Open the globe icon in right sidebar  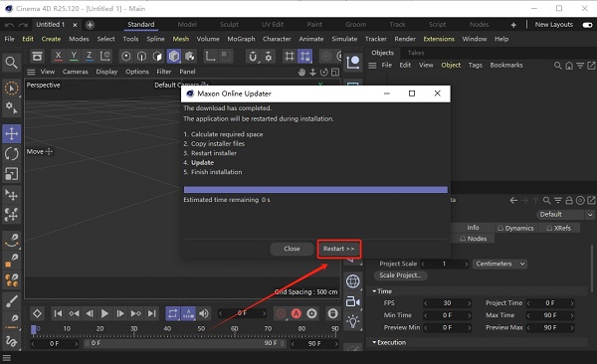point(353,281)
